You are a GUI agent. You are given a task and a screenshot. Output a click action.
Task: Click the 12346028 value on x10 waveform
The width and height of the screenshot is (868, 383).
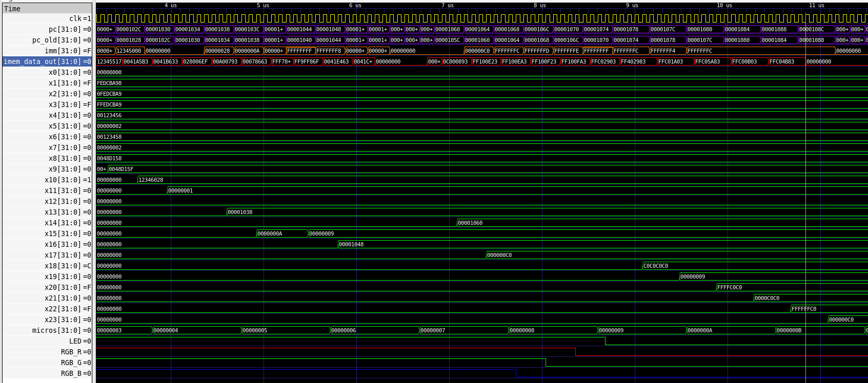pyautogui.click(x=151, y=180)
